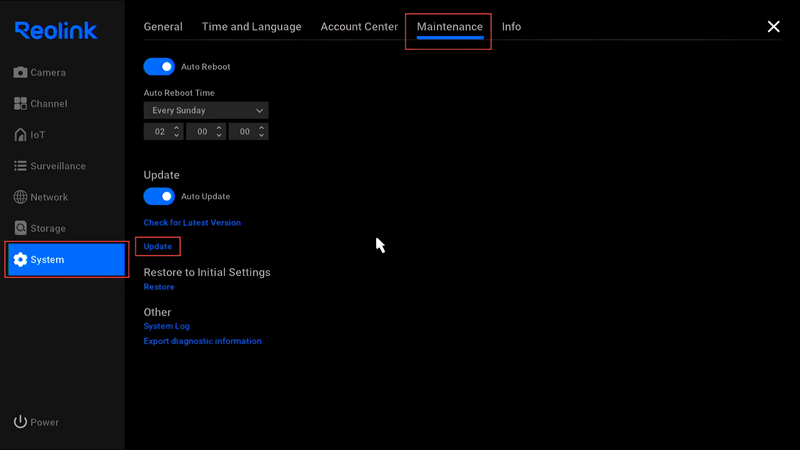The height and width of the screenshot is (450, 800).
Task: Open the IoT home icon
Action: click(x=21, y=135)
